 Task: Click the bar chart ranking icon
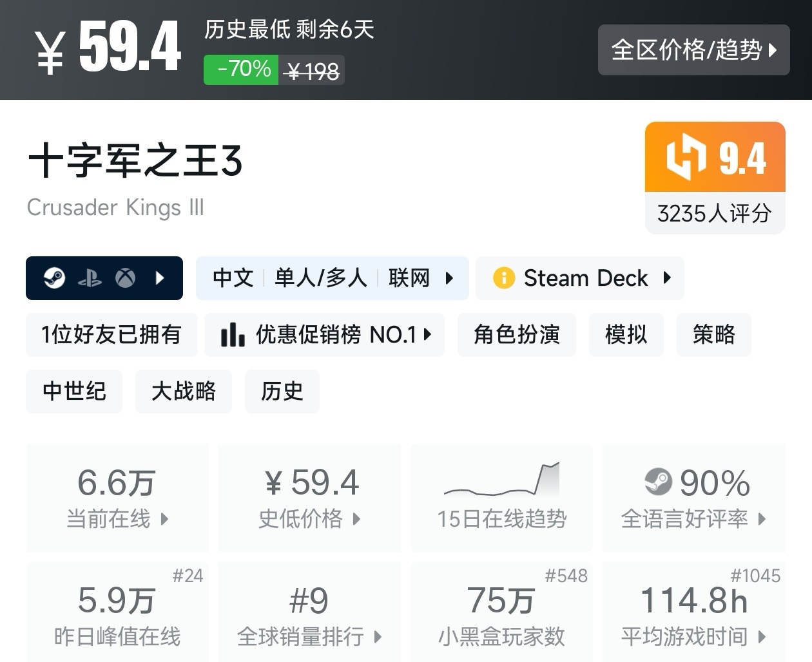point(232,335)
